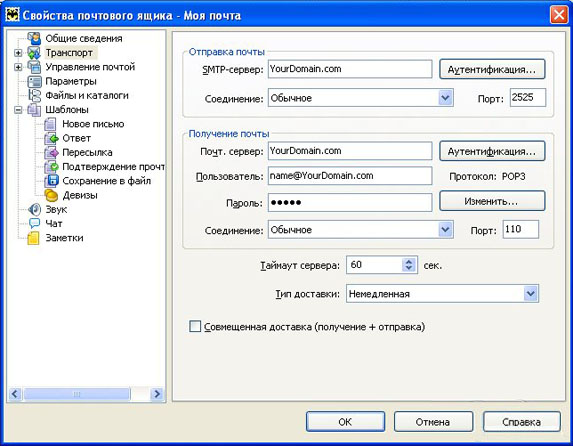Click the Управление почтой icon
The image size is (573, 446).
[x=34, y=67]
